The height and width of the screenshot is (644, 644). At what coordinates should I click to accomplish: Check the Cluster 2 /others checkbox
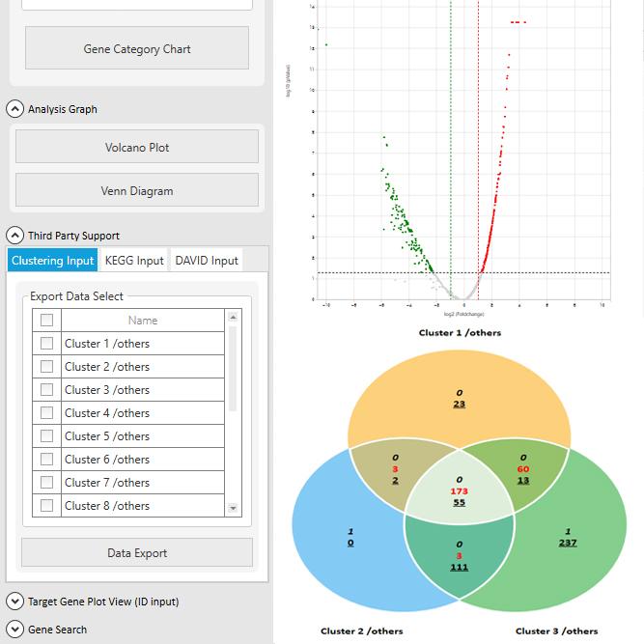tap(46, 366)
